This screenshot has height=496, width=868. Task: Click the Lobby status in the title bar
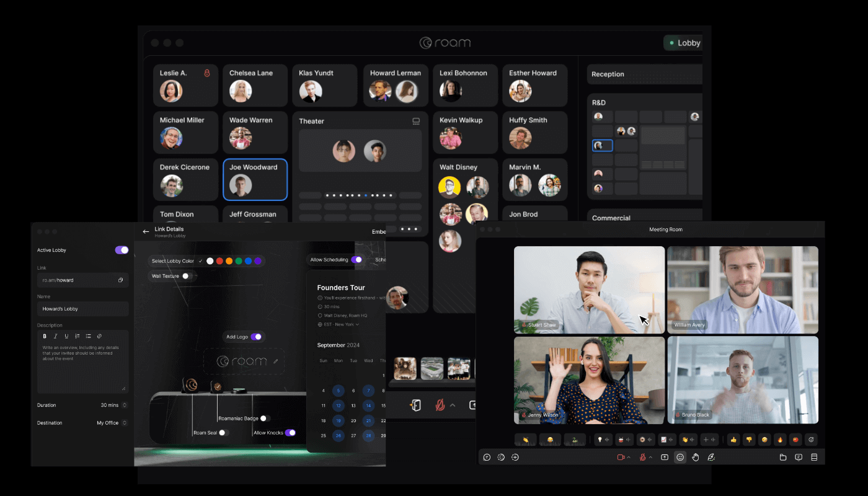[x=683, y=43]
